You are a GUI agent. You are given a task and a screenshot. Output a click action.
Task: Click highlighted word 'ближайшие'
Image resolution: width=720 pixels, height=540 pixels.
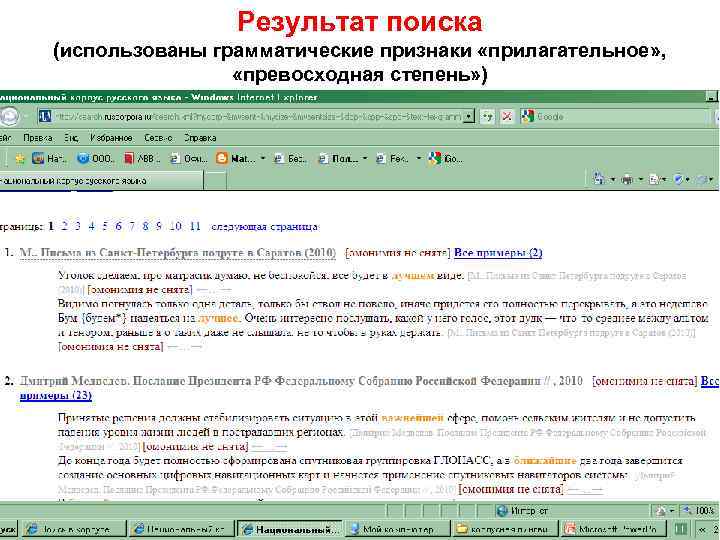coord(545,460)
